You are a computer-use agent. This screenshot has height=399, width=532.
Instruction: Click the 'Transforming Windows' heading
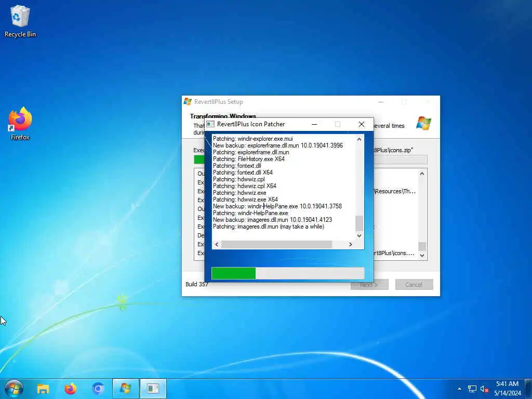coord(223,116)
